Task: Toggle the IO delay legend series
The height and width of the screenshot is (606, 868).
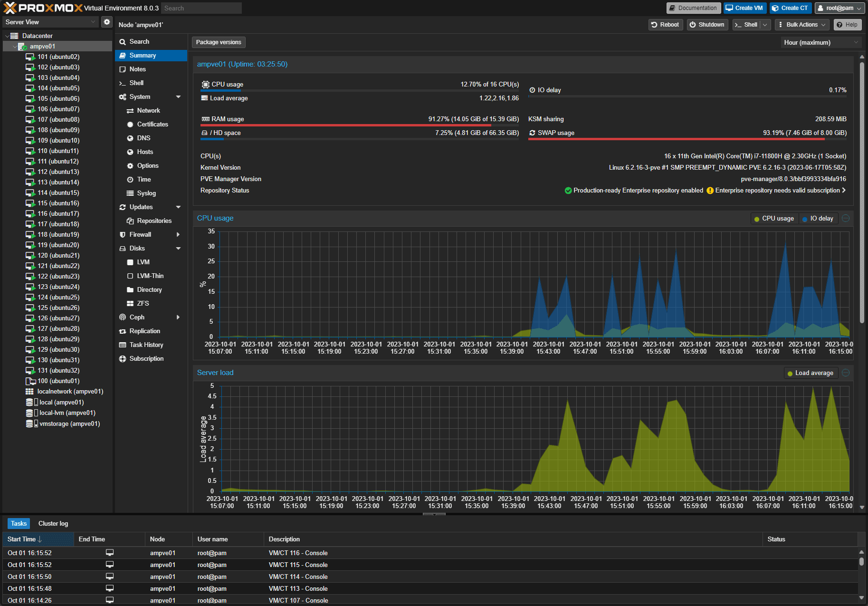Action: coord(818,219)
